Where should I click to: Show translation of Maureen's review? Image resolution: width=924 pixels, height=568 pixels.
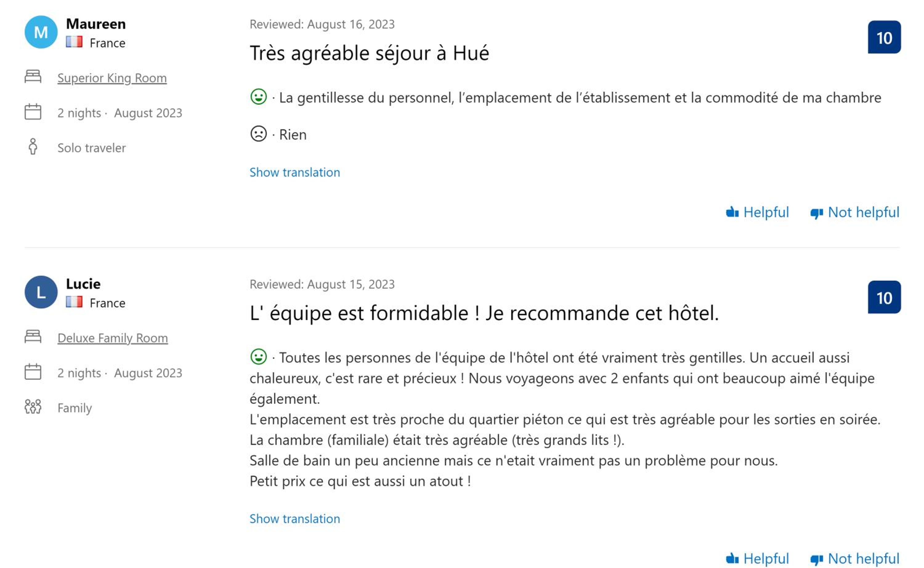295,172
